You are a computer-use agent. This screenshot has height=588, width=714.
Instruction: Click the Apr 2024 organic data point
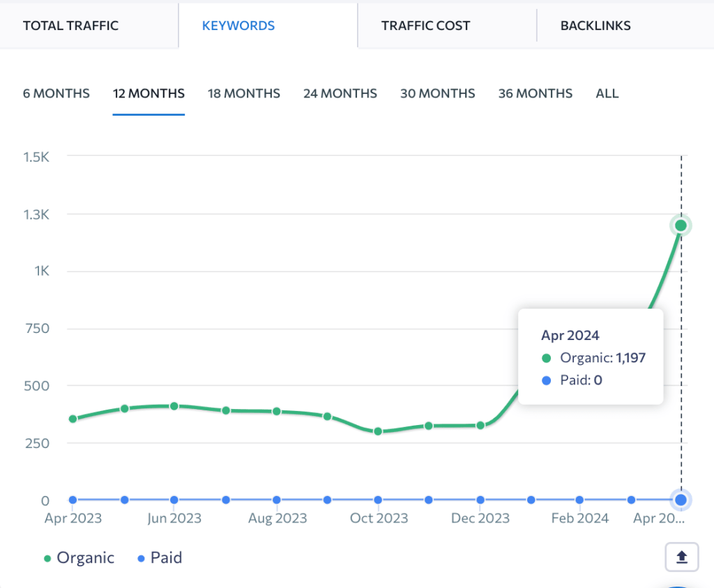[681, 225]
